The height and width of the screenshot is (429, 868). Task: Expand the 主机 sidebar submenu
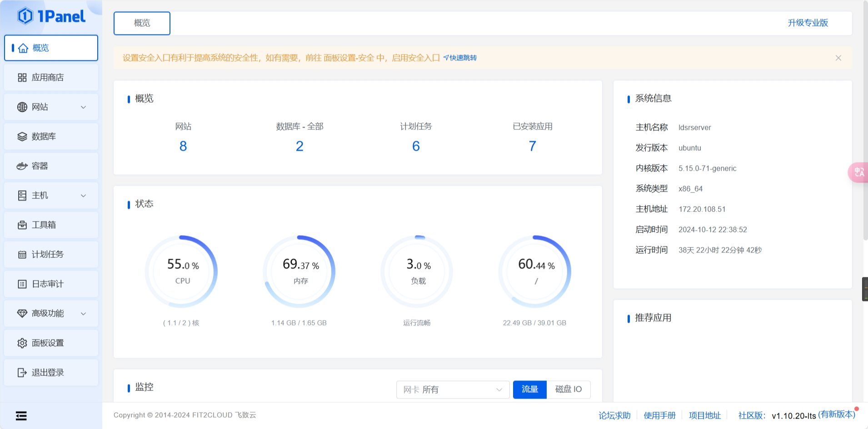pyautogui.click(x=83, y=196)
